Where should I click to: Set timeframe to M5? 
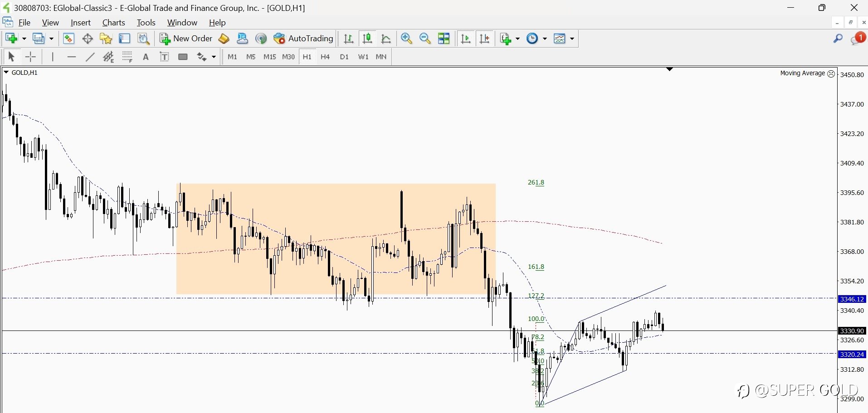[251, 57]
